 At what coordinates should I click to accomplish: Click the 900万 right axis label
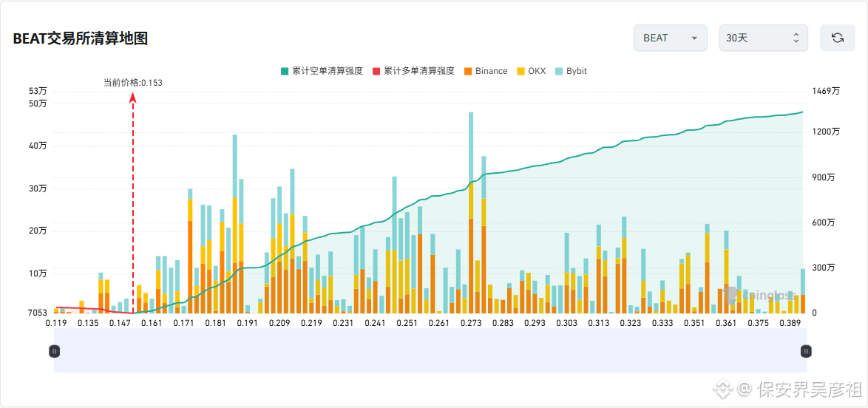tap(824, 177)
